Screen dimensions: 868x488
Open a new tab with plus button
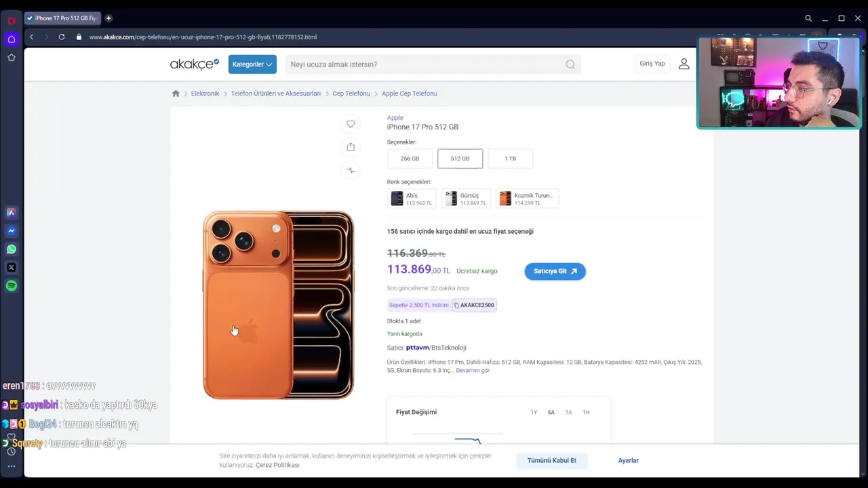point(108,18)
